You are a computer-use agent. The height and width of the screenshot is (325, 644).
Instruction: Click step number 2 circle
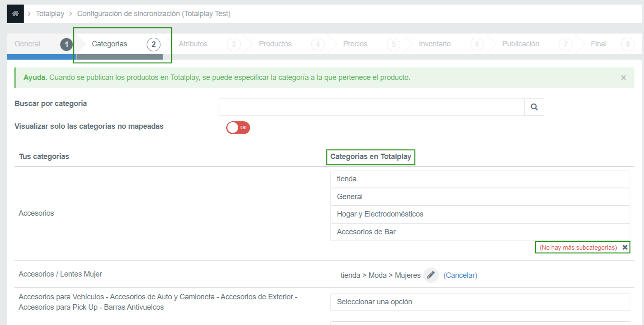coord(153,44)
